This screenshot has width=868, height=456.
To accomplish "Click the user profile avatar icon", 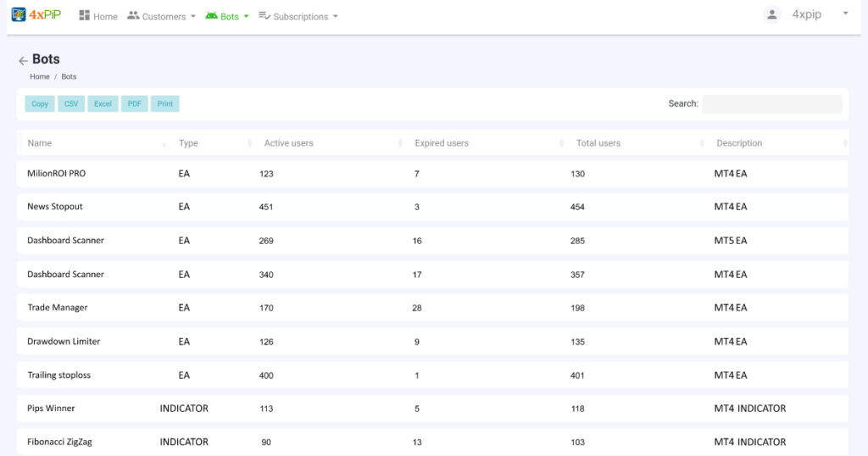I will [x=771, y=14].
